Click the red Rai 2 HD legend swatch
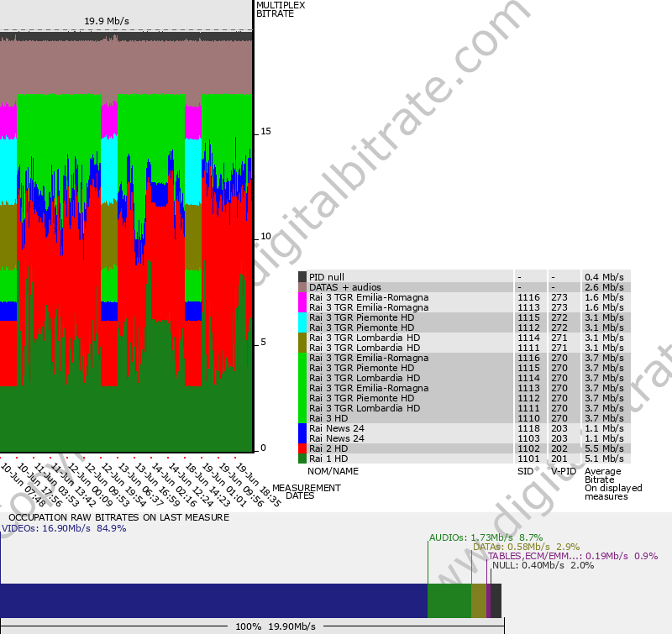This screenshot has height=634, width=672. 302,448
